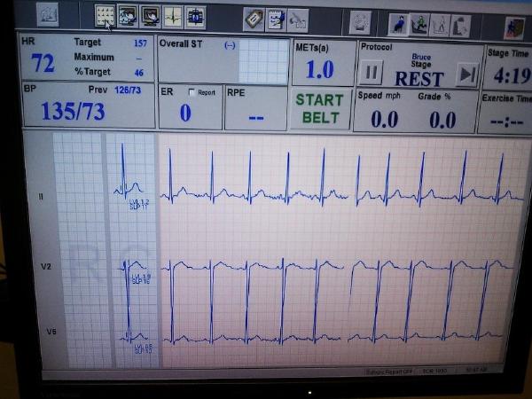Click the tag-shaped label icon in toolbar
This screenshot has width=532, height=399.
254,18
